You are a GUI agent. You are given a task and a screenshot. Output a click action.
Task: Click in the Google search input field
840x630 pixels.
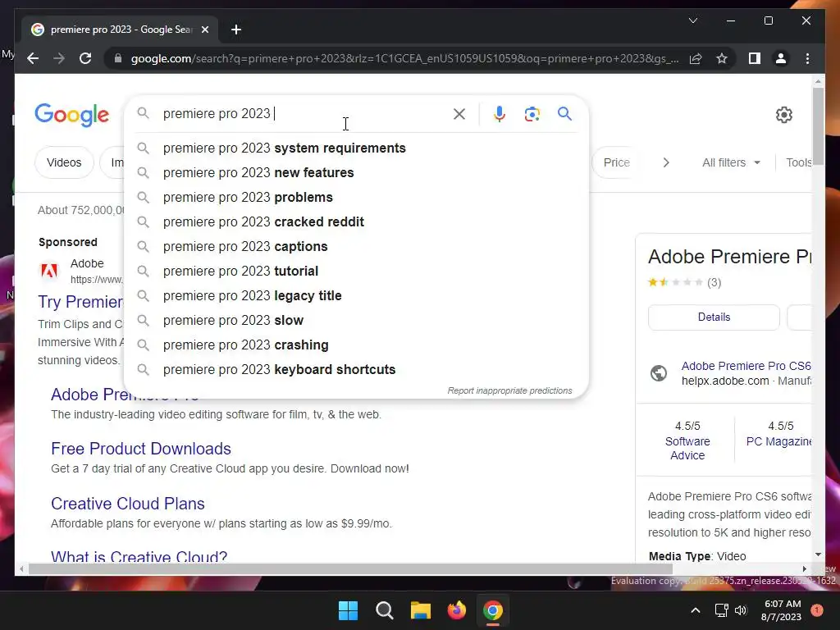tap(303, 113)
